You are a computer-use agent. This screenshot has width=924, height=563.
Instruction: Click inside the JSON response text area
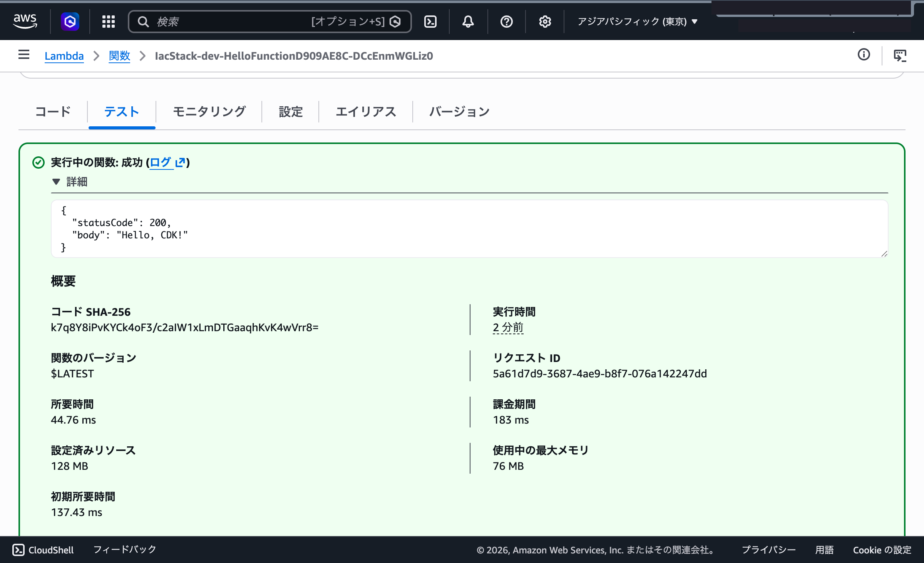tap(469, 229)
